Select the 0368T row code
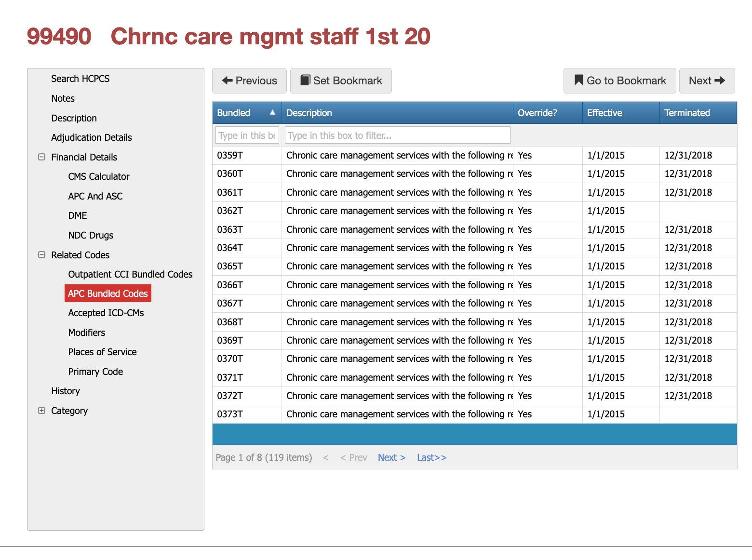The height and width of the screenshot is (560, 752). coord(230,322)
